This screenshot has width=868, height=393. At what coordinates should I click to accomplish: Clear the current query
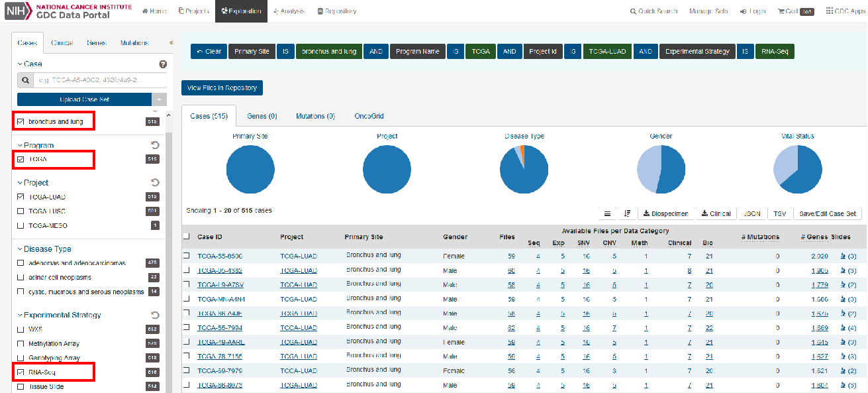(x=209, y=52)
